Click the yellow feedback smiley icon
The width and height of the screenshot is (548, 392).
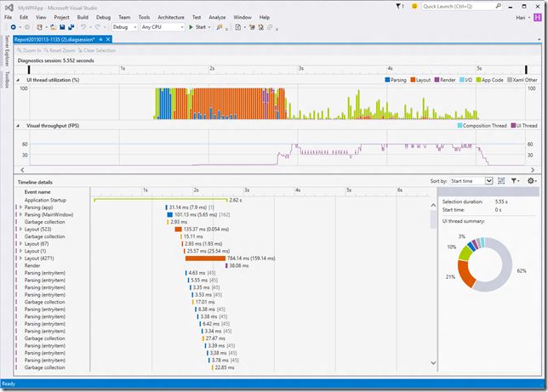(x=414, y=6)
